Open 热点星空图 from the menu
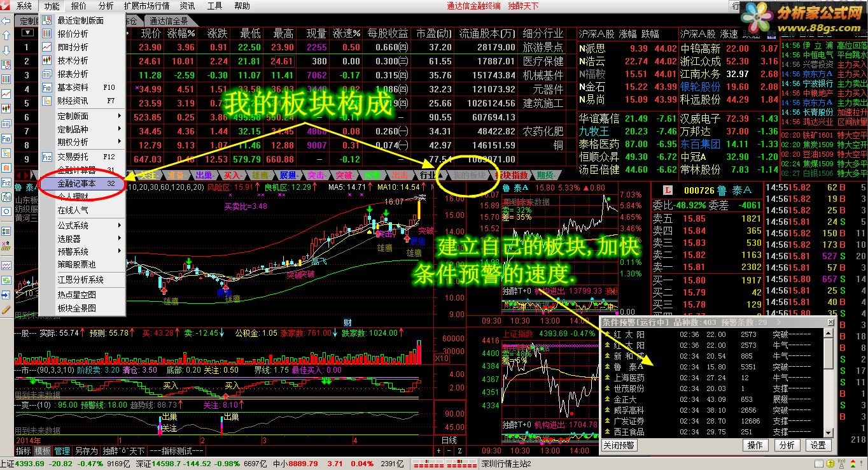Screen dimensions: 868x470 click(x=82, y=295)
